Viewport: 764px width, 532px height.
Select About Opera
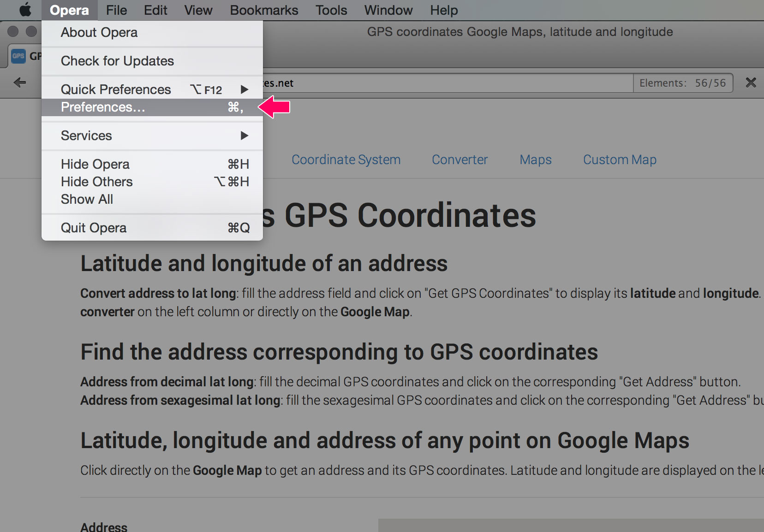coord(152,33)
